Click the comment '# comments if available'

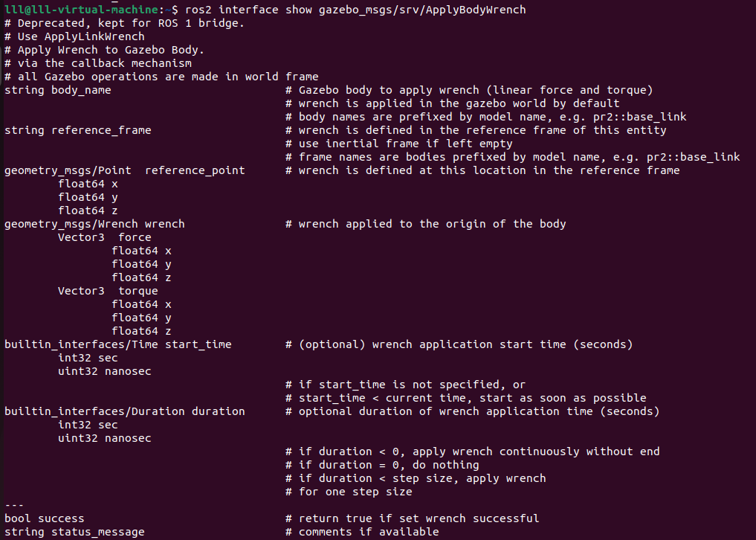[x=362, y=533]
